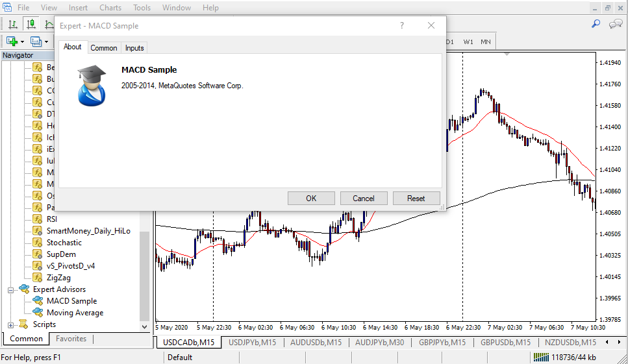Close the Expert - MACD Sample dialog
The height and width of the screenshot is (364, 628).
431,25
